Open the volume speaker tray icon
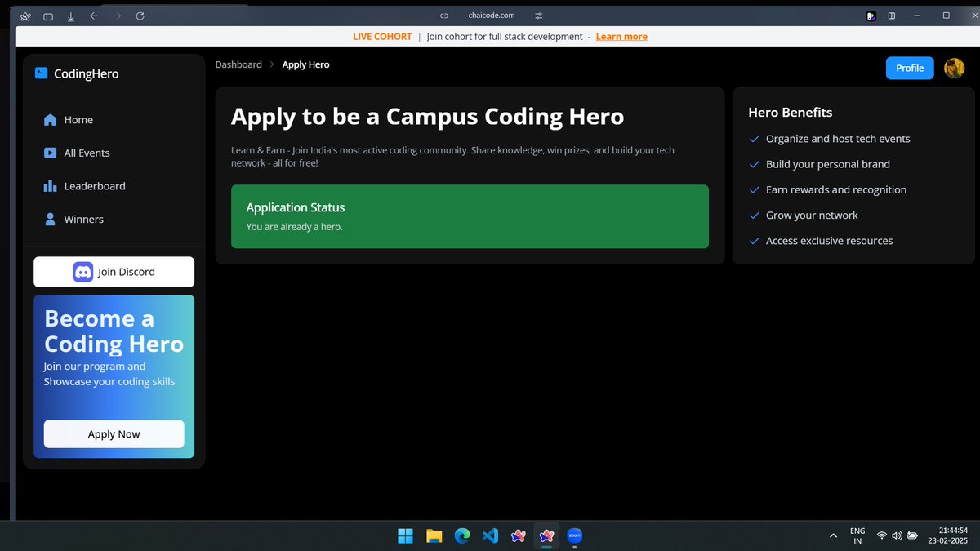Image resolution: width=980 pixels, height=551 pixels. point(898,535)
